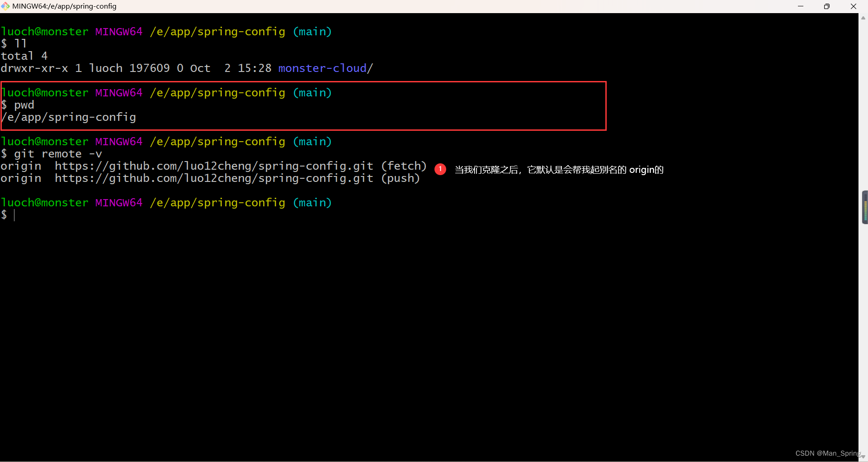This screenshot has width=868, height=462.
Task: Click the 'monster-cloud/' directory name
Action: click(325, 68)
